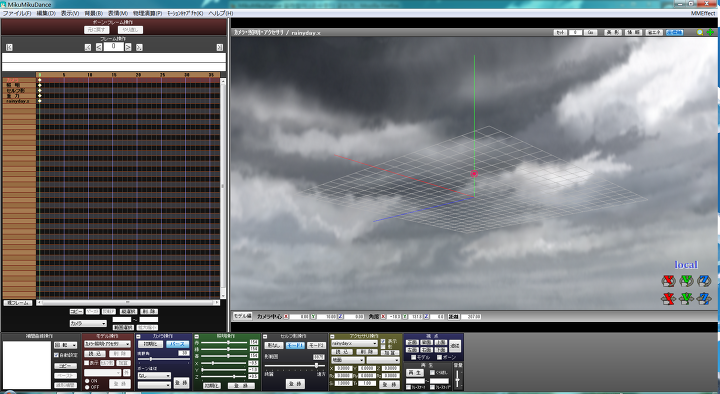Jump to the first frame
Viewport: 720px width, 394px height.
(9, 47)
